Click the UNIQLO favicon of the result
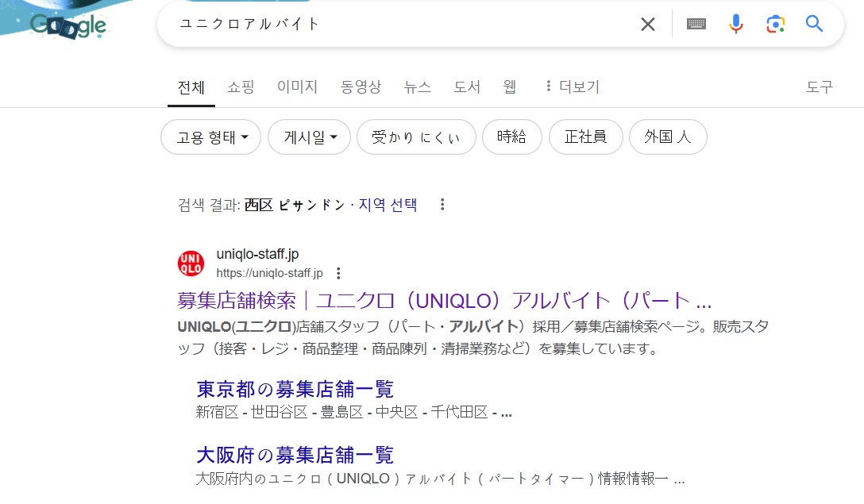The width and height of the screenshot is (864, 504). (191, 264)
